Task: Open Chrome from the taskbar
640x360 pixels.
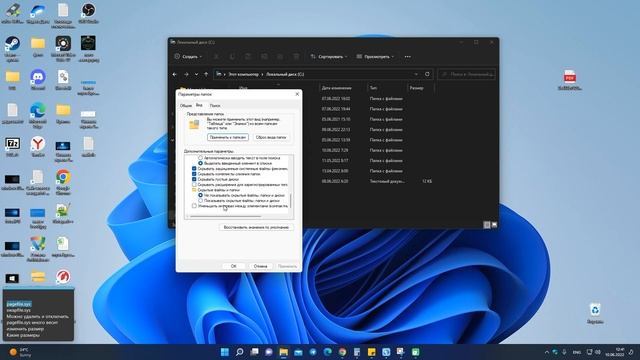Action: coord(342,352)
